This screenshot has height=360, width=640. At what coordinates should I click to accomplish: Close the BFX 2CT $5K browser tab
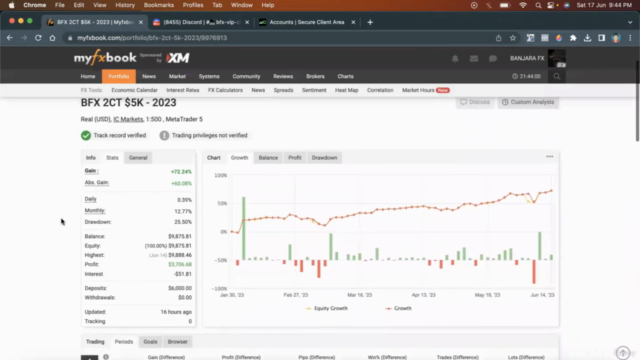point(141,22)
